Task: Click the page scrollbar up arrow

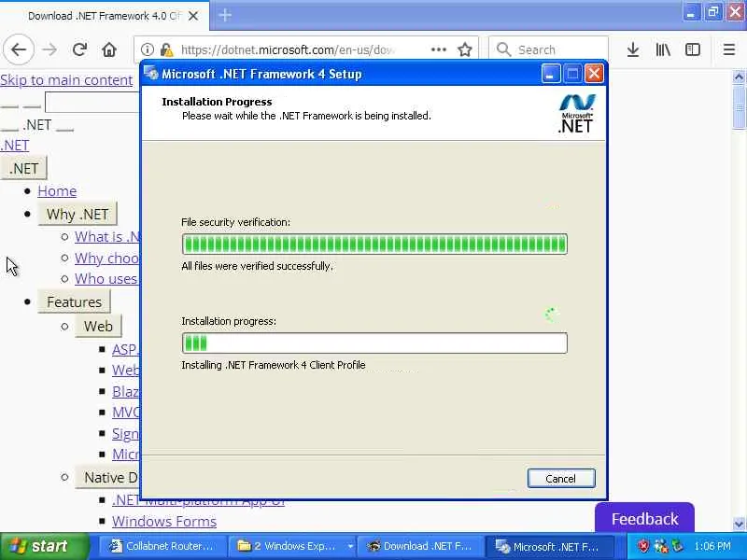Action: coord(739,77)
